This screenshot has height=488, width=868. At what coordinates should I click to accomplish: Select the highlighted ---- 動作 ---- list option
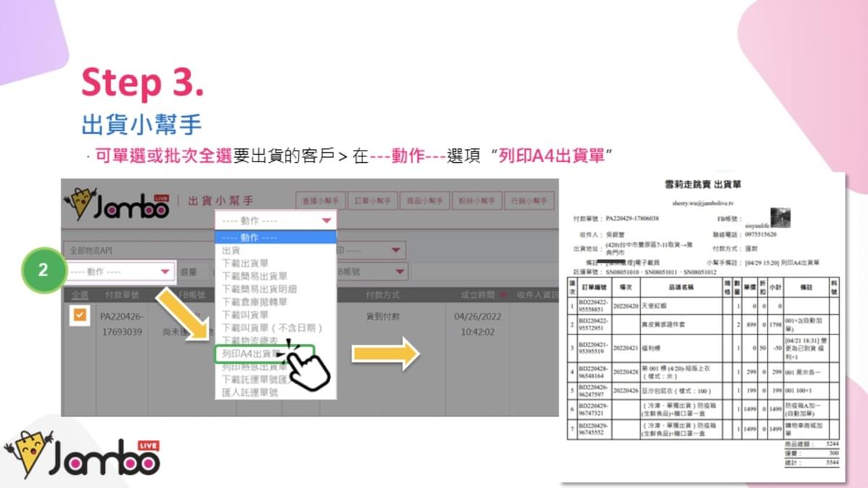(276, 237)
